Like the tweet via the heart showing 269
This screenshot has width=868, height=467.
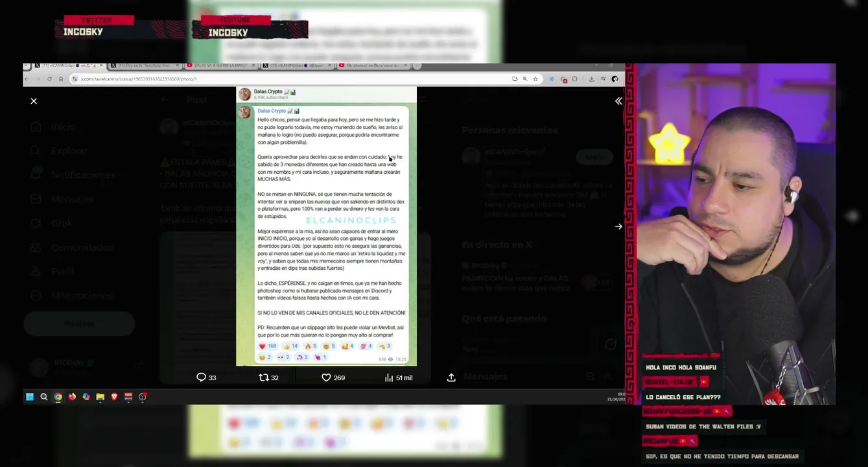(333, 377)
